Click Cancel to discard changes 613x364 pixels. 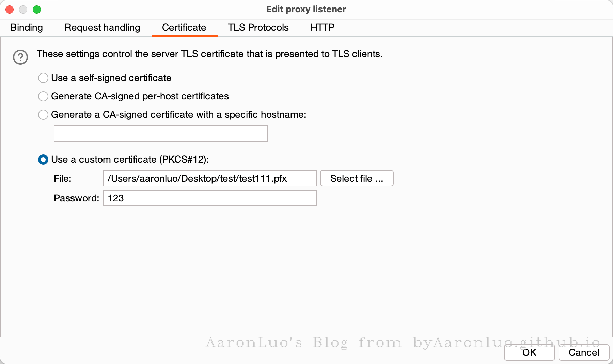[x=584, y=352]
